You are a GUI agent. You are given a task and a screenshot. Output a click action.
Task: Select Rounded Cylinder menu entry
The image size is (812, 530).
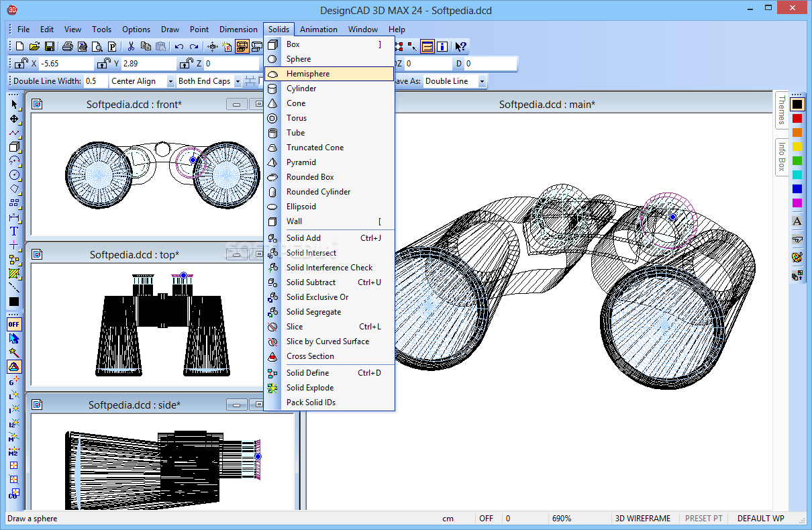329,192
